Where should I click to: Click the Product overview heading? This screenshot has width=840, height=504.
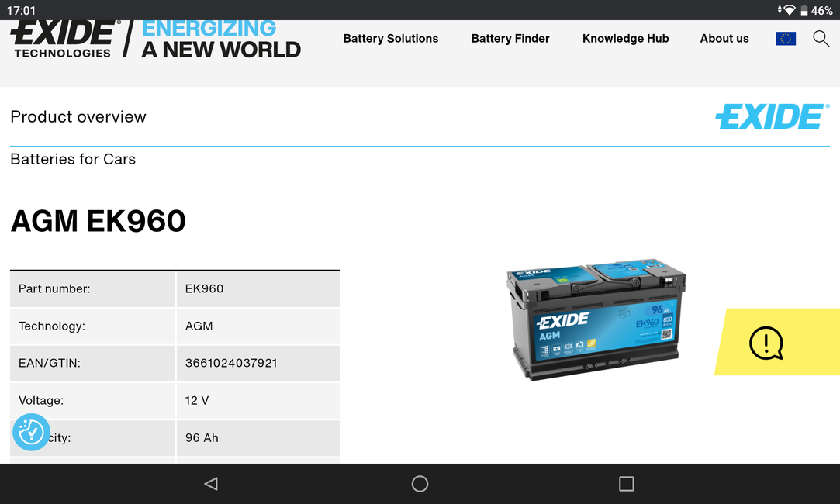tap(78, 117)
